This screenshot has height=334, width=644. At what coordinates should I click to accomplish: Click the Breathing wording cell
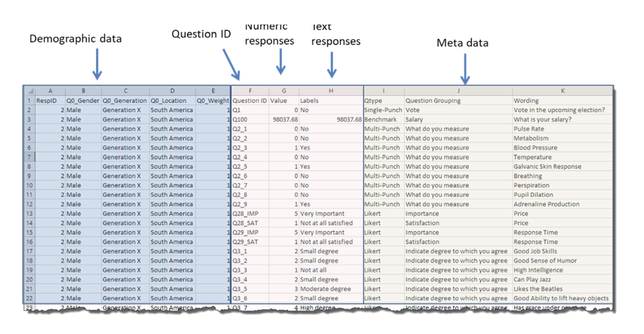[x=563, y=176]
